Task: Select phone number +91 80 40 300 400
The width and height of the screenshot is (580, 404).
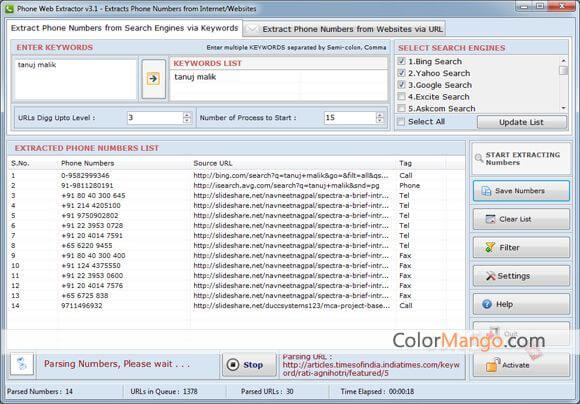Action: [93, 255]
